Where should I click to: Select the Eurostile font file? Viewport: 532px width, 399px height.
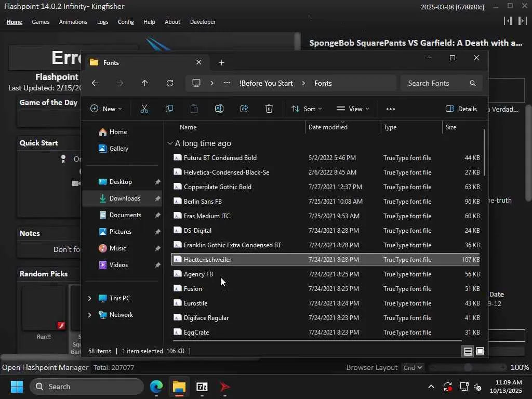click(x=325, y=303)
